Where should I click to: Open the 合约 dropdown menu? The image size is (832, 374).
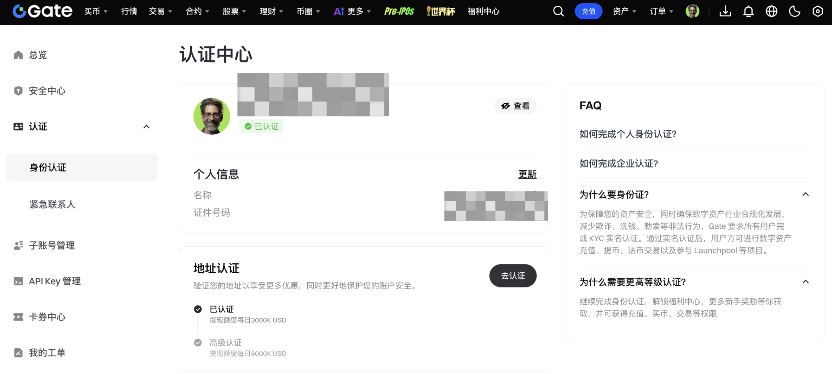[197, 11]
